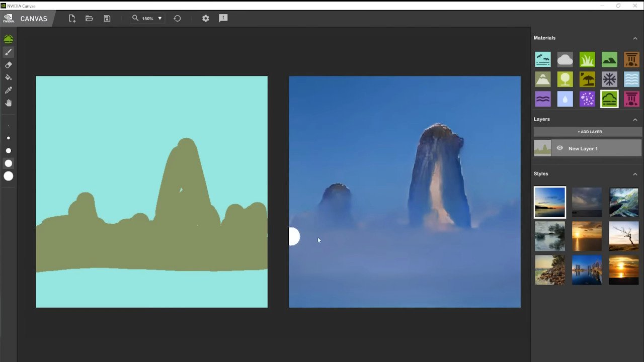
Task: Toggle visibility eye of New Layer 1
Action: pos(559,148)
